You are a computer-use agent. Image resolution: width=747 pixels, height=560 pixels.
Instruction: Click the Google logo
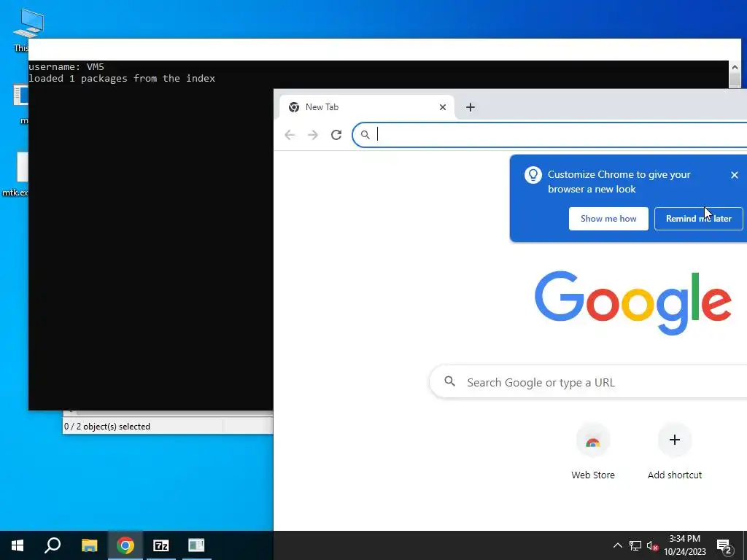coord(632,303)
